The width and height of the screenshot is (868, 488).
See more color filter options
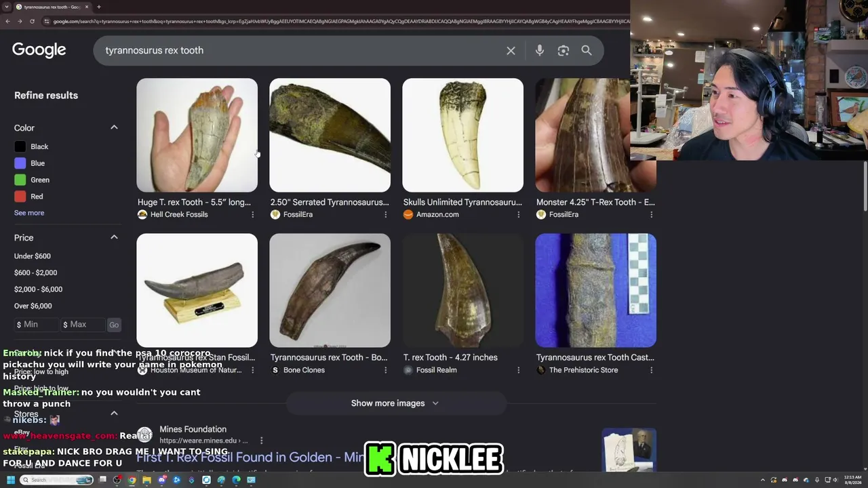point(29,213)
